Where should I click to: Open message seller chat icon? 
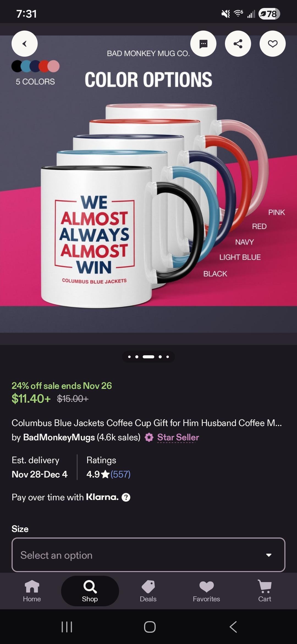pyautogui.click(x=203, y=44)
